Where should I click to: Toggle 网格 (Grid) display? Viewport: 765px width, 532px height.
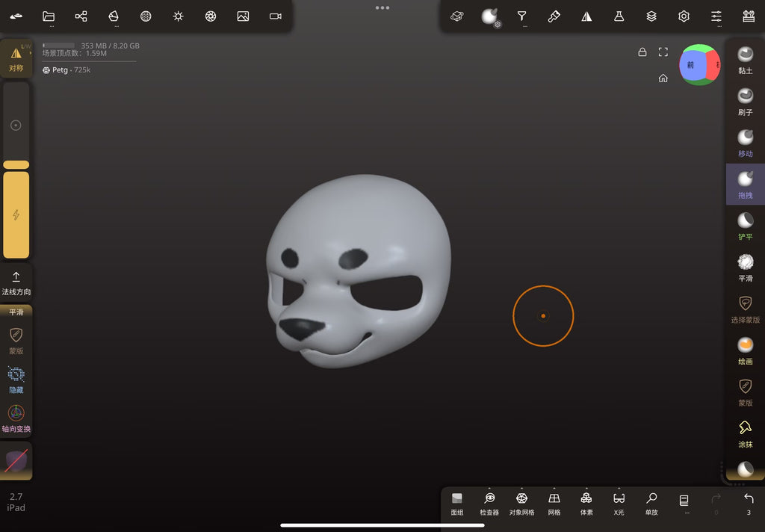554,503
